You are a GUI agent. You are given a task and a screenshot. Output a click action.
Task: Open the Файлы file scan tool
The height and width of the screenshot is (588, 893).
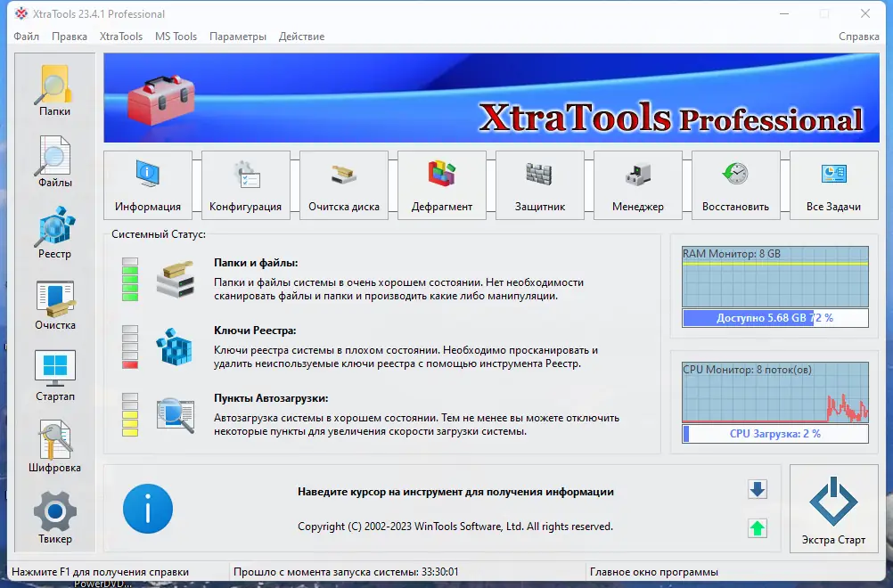[54, 161]
